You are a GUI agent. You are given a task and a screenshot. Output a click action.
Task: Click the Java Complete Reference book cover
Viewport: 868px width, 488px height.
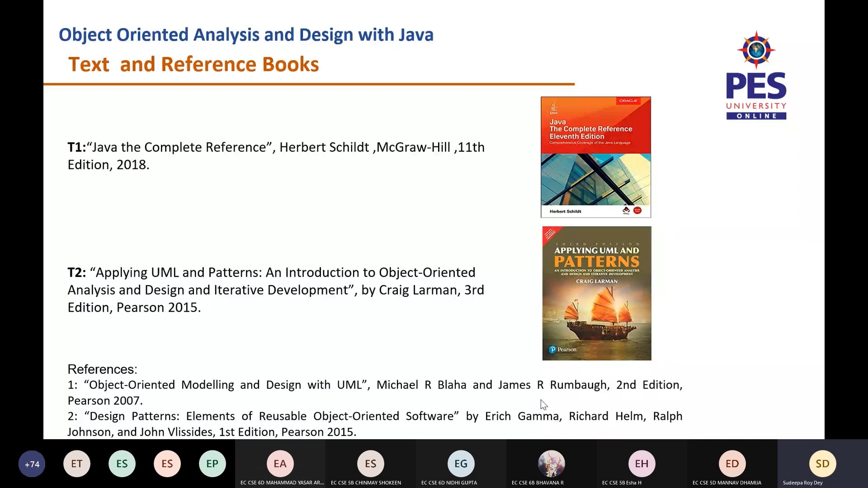pyautogui.click(x=596, y=157)
